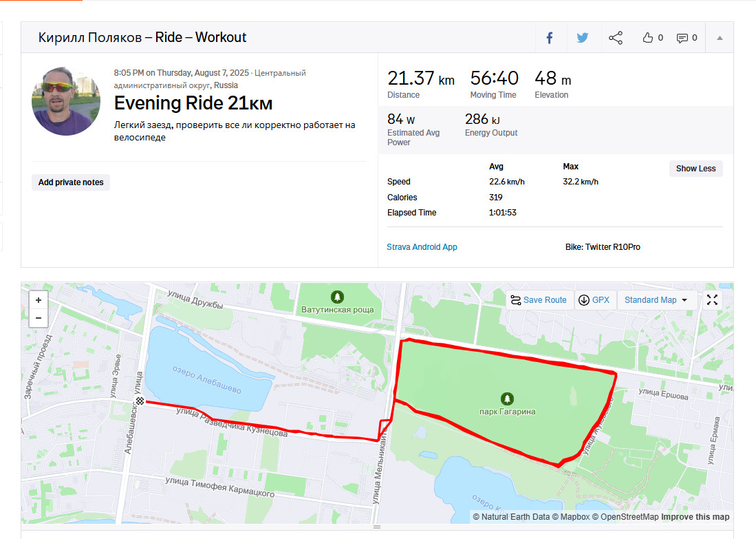This screenshot has width=756, height=539.
Task: Add private notes to this ride
Action: coord(71,182)
